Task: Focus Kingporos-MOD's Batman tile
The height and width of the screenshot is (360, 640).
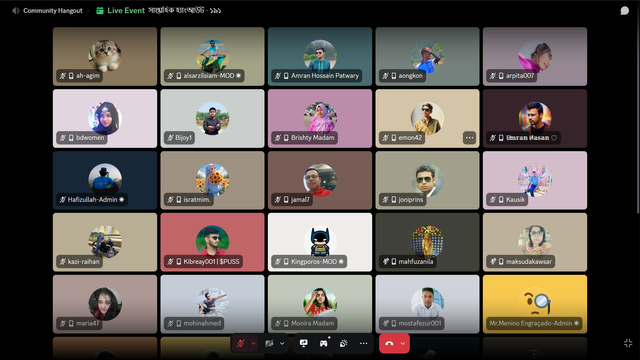Action: tap(320, 242)
